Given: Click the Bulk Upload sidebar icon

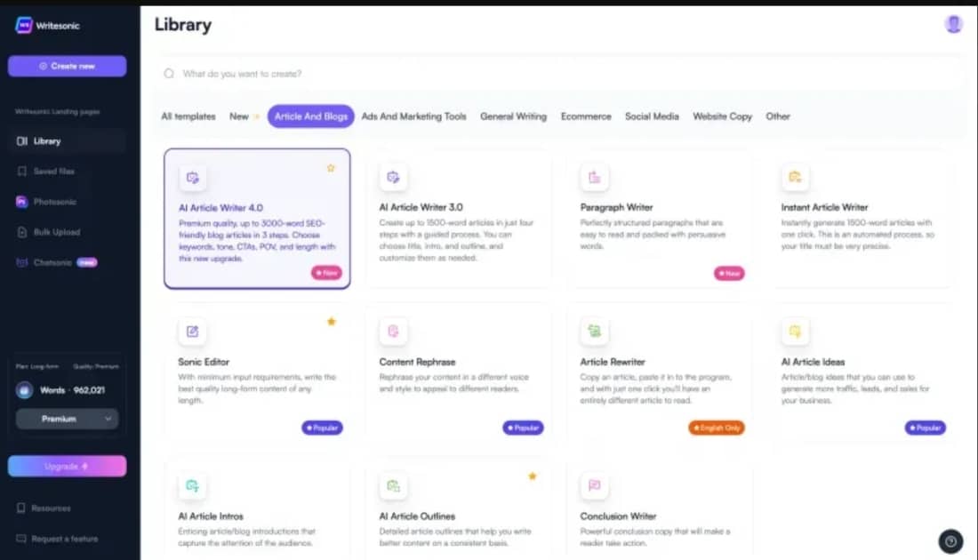Looking at the screenshot, I should click(22, 232).
